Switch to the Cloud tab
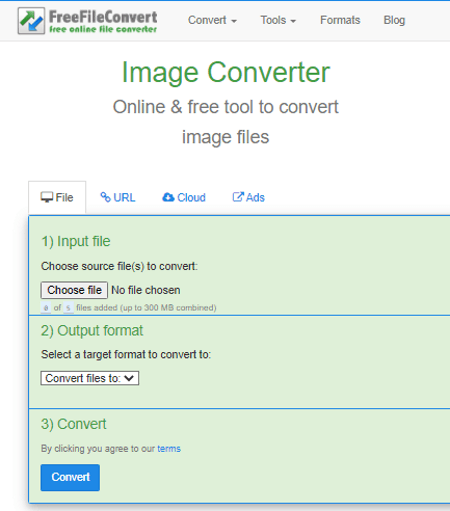Viewport: 450px width, 511px height. (x=184, y=198)
